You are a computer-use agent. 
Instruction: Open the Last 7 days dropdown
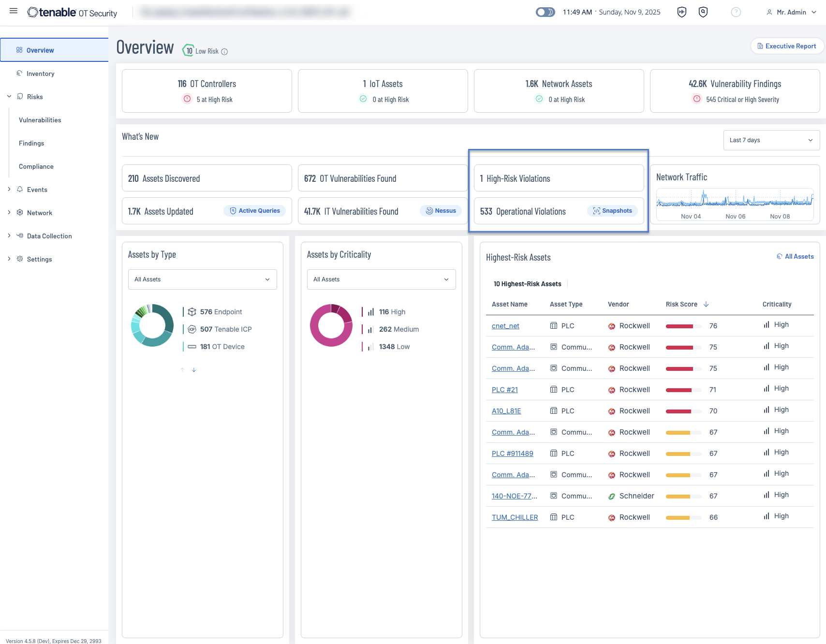click(x=771, y=140)
